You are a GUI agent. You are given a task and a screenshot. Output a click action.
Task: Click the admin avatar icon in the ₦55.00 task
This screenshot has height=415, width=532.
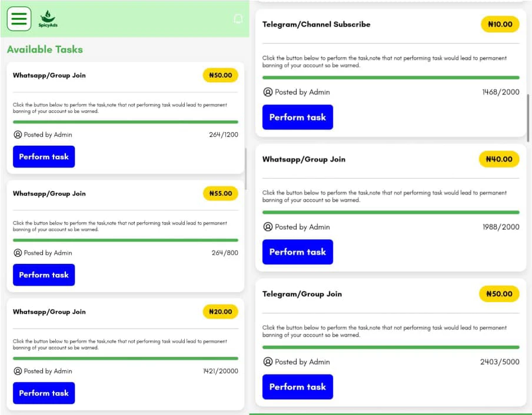click(x=18, y=253)
